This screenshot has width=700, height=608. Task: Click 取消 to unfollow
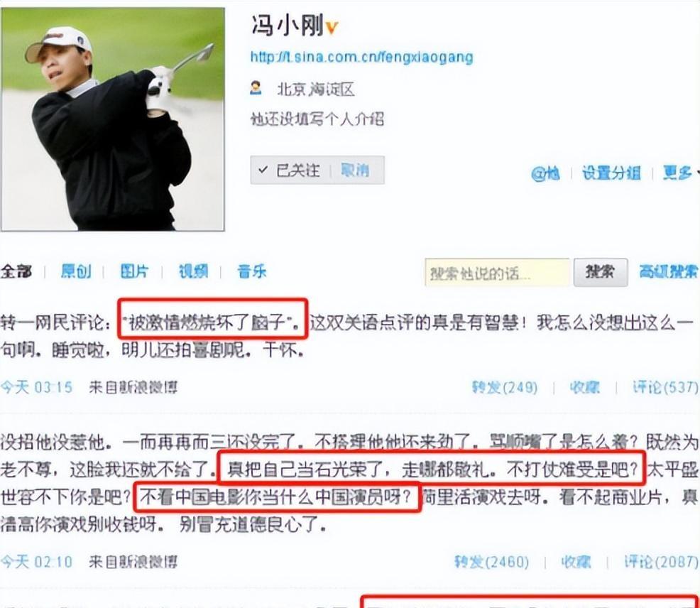click(x=355, y=170)
